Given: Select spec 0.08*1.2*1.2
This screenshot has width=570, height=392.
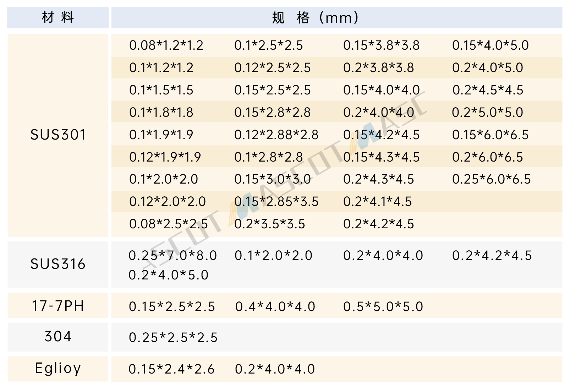Looking at the screenshot, I should [x=166, y=45].
